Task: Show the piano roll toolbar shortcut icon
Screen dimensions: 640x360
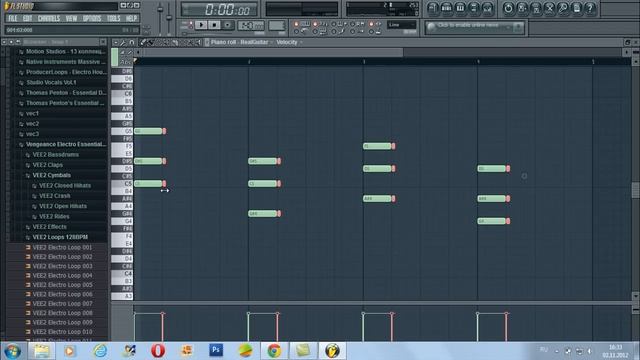Action: coord(460,8)
